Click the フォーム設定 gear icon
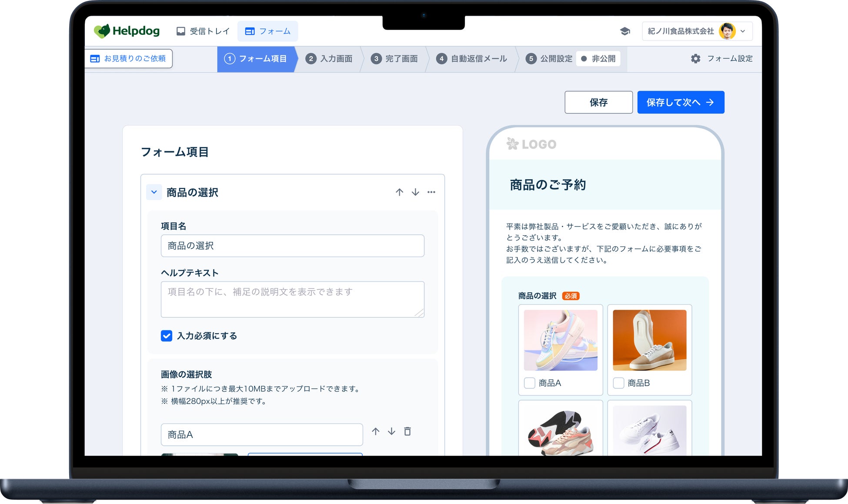This screenshot has height=504, width=848. click(695, 59)
